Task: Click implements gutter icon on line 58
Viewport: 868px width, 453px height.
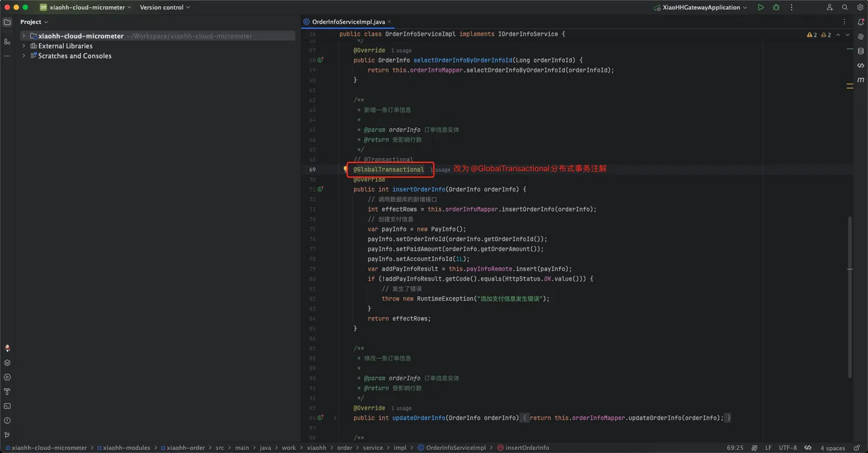Action: point(321,60)
